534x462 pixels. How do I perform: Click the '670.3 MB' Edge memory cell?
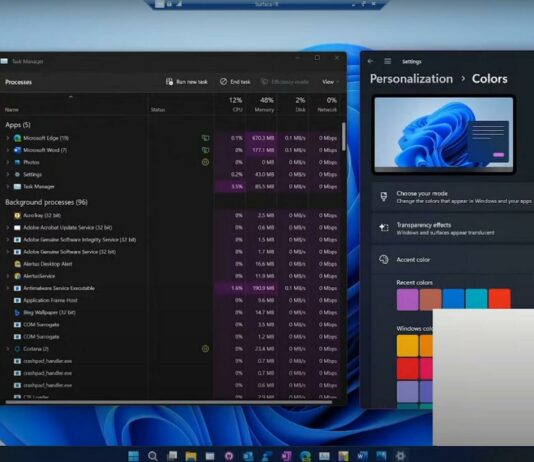(x=262, y=138)
